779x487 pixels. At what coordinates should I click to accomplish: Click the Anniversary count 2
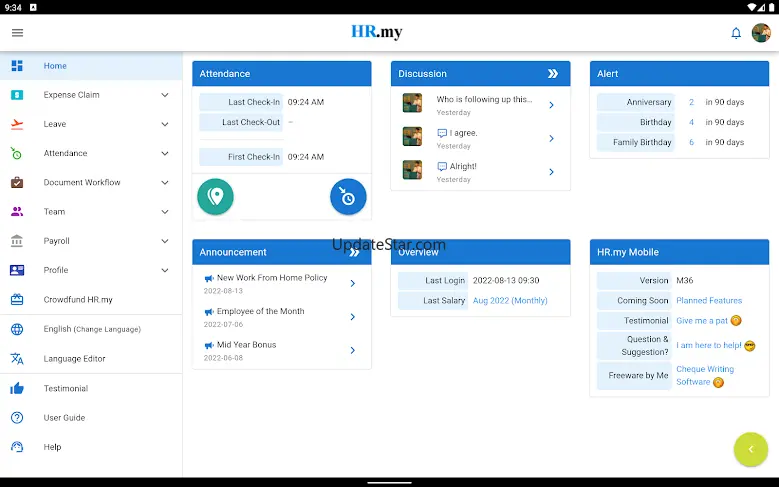pyautogui.click(x=691, y=102)
